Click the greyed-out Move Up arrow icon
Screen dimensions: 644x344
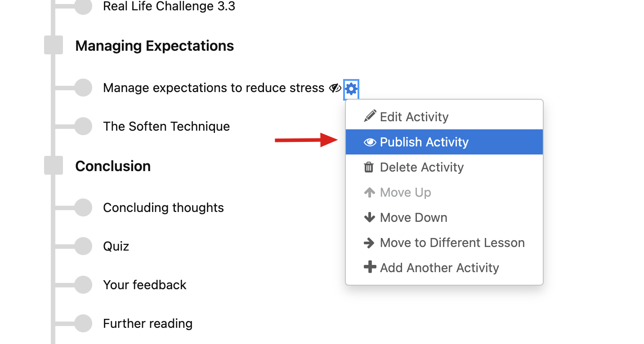click(x=369, y=192)
